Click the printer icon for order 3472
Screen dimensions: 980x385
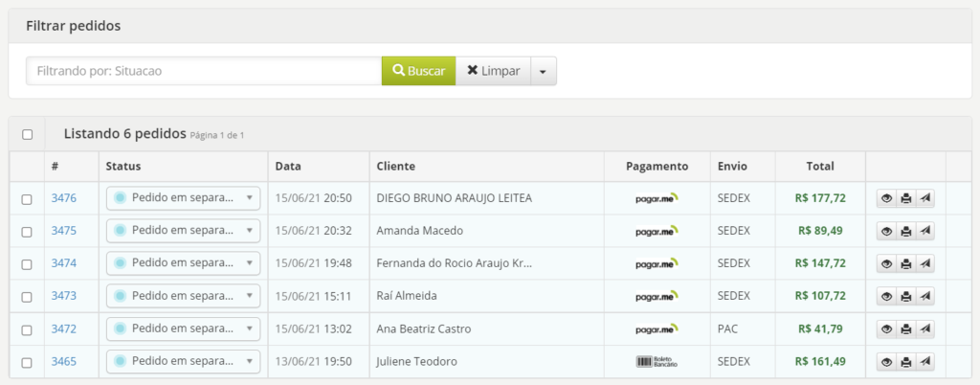point(905,329)
